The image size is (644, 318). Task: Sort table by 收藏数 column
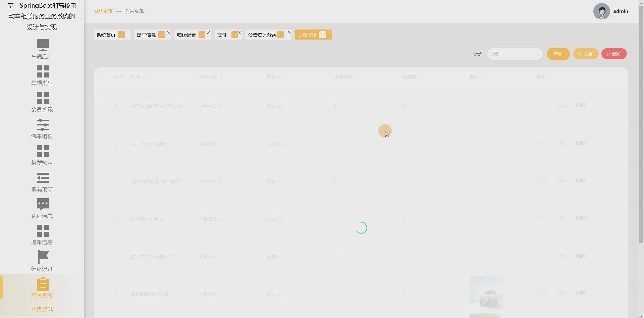click(420, 77)
